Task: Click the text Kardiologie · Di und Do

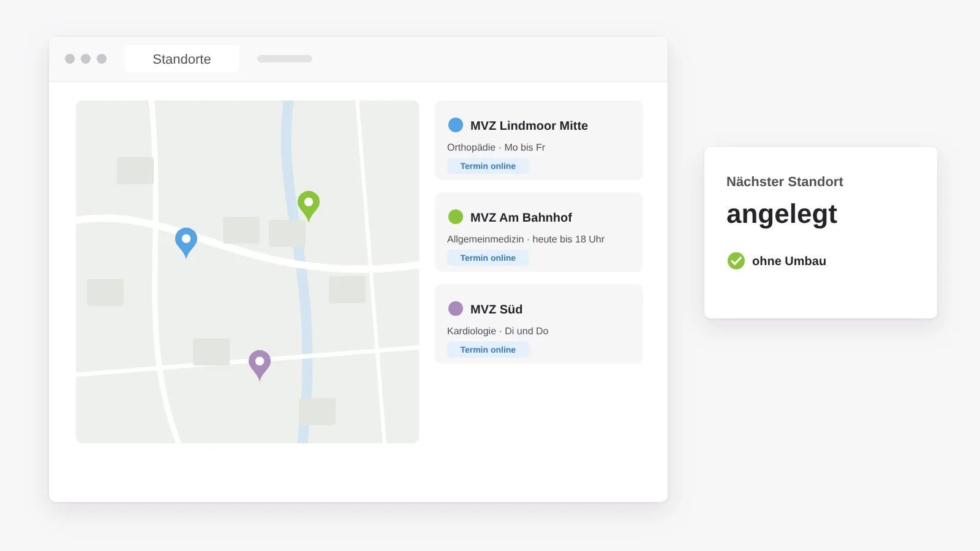Action: click(x=498, y=331)
